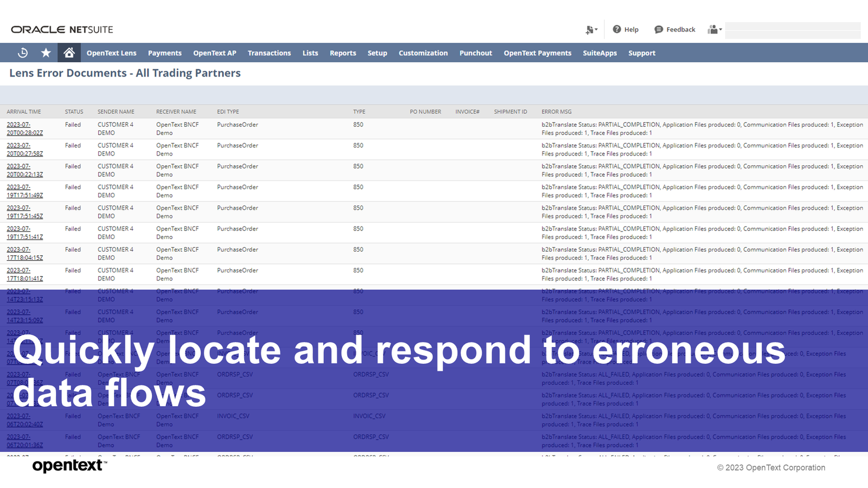The width and height of the screenshot is (868, 488).
Task: Open document arriving 2023-07-14T23:15:09Z
Action: 24,316
